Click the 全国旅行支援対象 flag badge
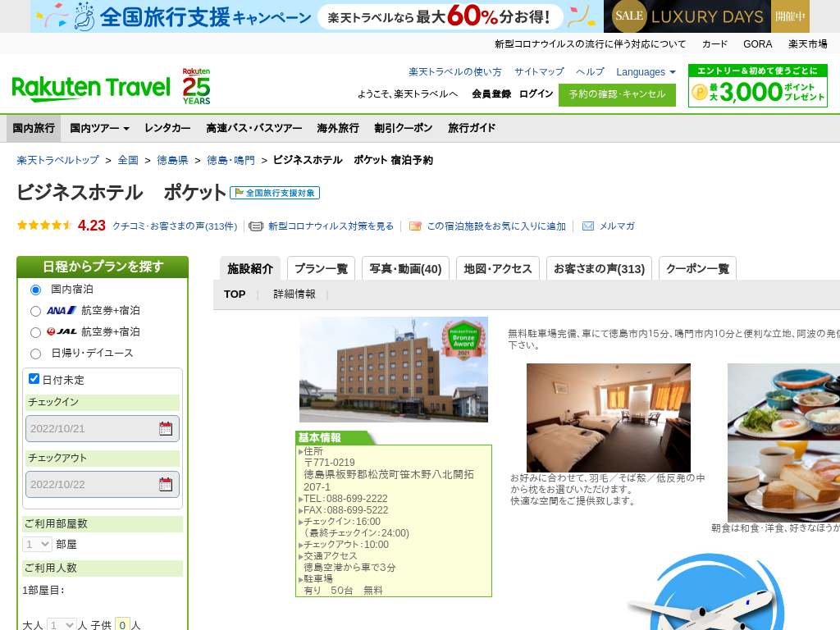This screenshot has width=840, height=630. coord(275,193)
